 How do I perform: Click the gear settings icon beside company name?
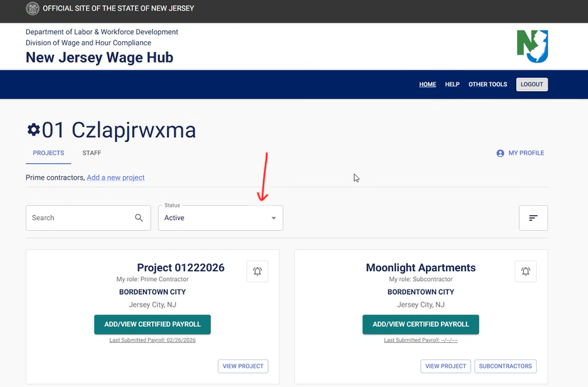[x=33, y=129]
